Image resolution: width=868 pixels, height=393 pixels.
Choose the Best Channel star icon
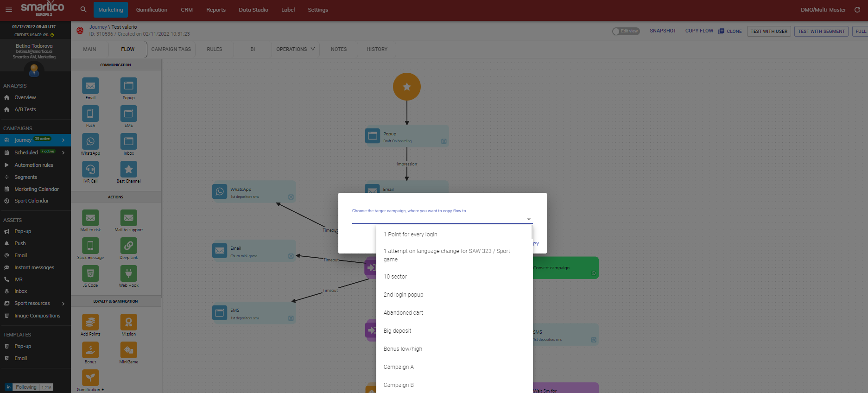tap(129, 169)
